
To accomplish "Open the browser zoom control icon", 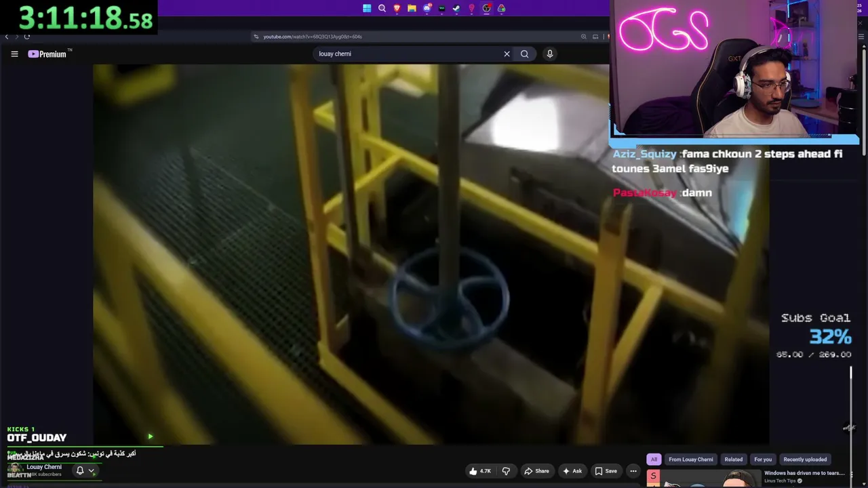I will coord(583,37).
